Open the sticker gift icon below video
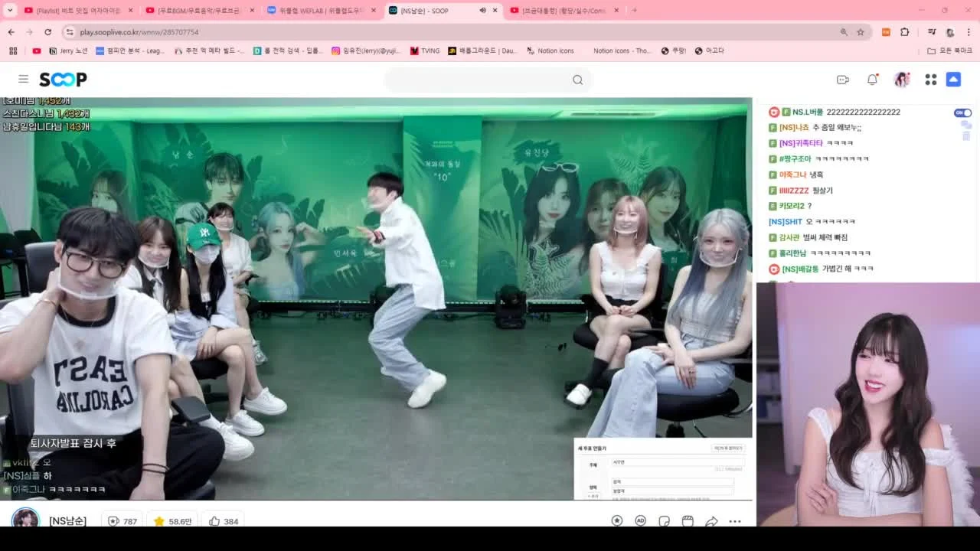Image resolution: width=980 pixels, height=551 pixels. coord(664,521)
